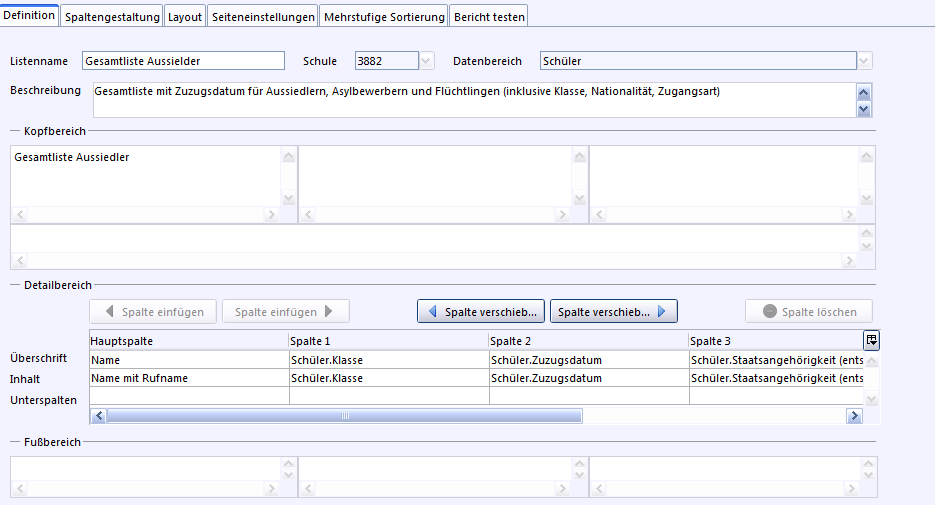
Task: Click the right Spalte einfügen button
Action: [286, 312]
